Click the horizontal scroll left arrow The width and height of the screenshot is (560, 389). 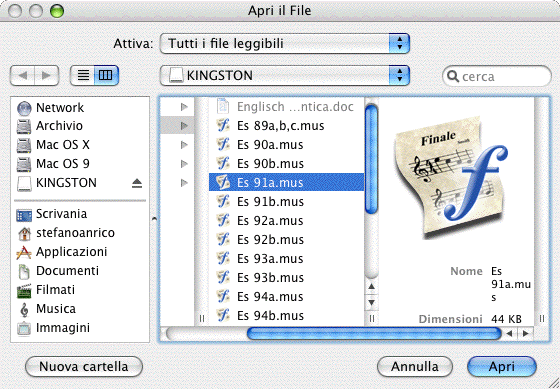tap(510, 334)
